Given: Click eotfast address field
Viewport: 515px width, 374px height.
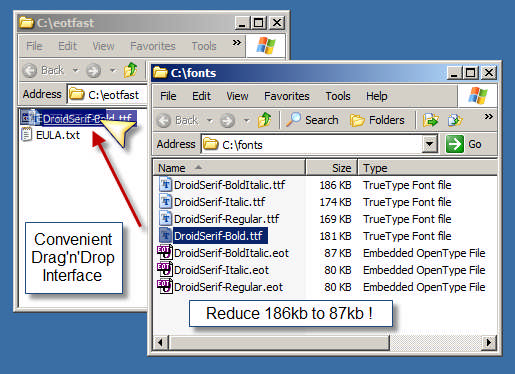Looking at the screenshot, I should pyautogui.click(x=107, y=95).
